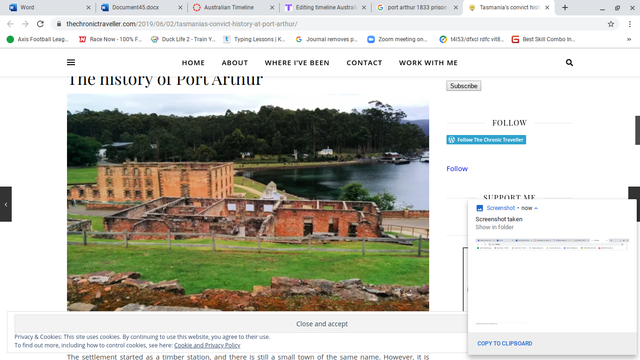Open Journal removes bookmark
This screenshot has width=640, height=360.
tap(327, 39)
